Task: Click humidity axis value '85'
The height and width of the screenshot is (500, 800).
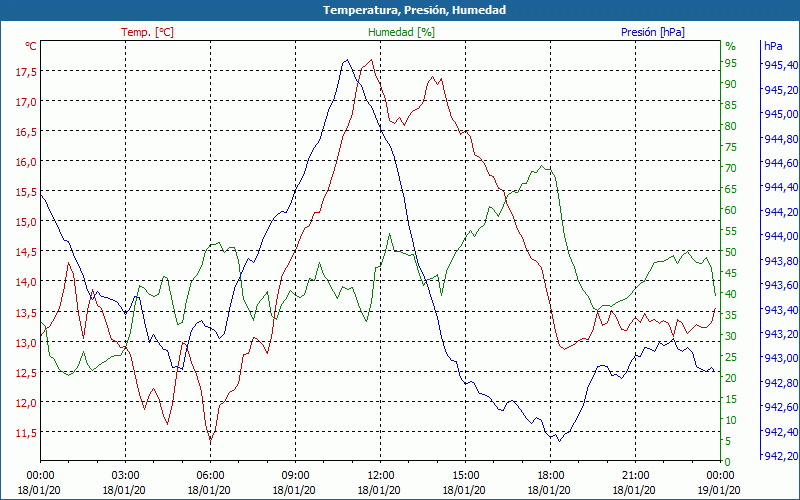Action: point(731,105)
